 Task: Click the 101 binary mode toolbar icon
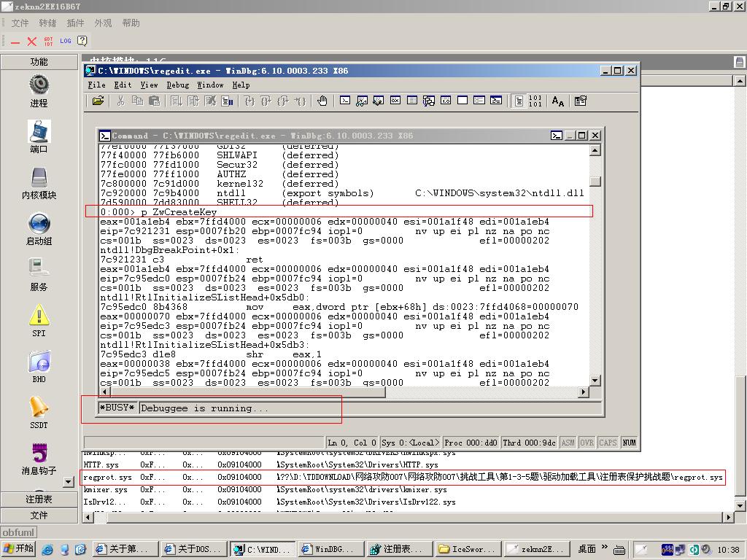(535, 101)
